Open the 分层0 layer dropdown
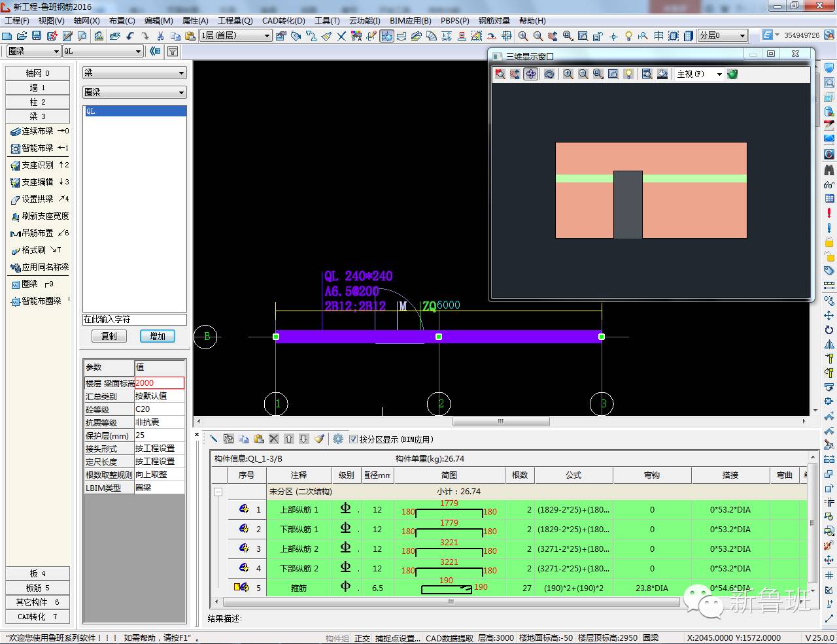837x644 pixels. 723,36
